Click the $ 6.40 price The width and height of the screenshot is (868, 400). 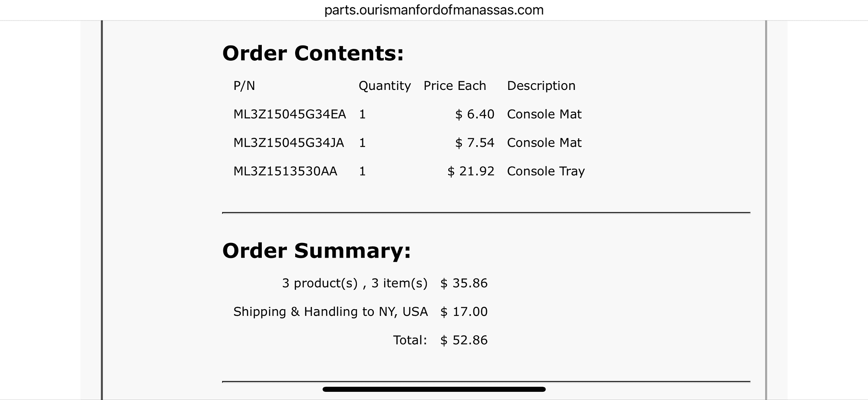pyautogui.click(x=475, y=114)
